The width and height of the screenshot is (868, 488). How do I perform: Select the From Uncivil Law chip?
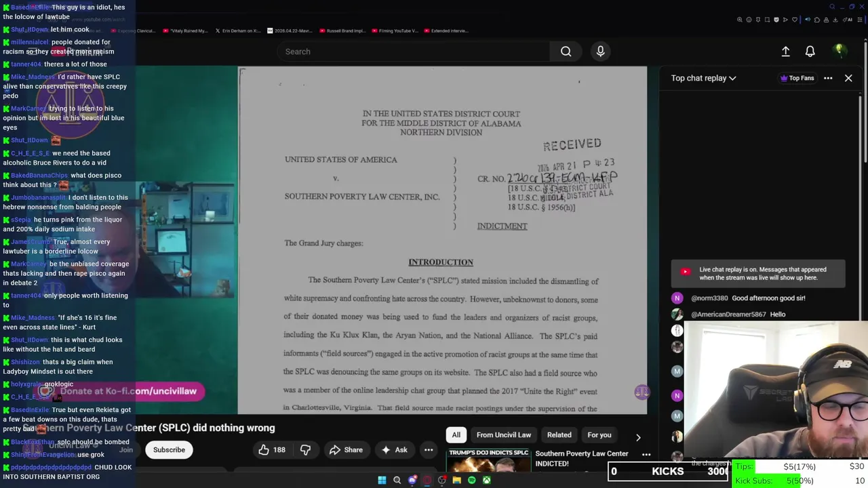pyautogui.click(x=504, y=435)
